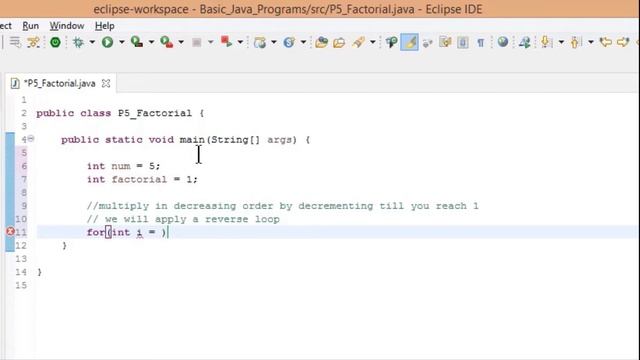Screen dimensions: 640x360
Task: Click the Coverage run icon
Action: 137,42
